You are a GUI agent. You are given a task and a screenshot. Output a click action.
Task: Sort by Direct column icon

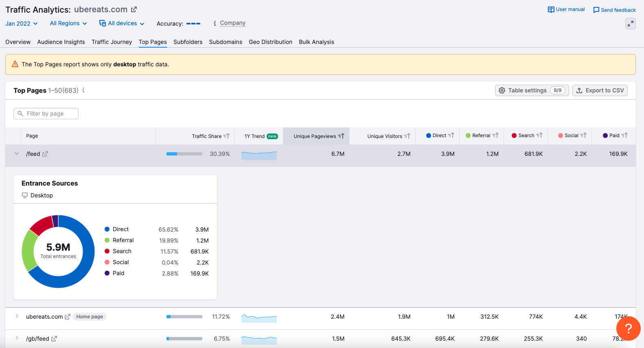(x=451, y=136)
